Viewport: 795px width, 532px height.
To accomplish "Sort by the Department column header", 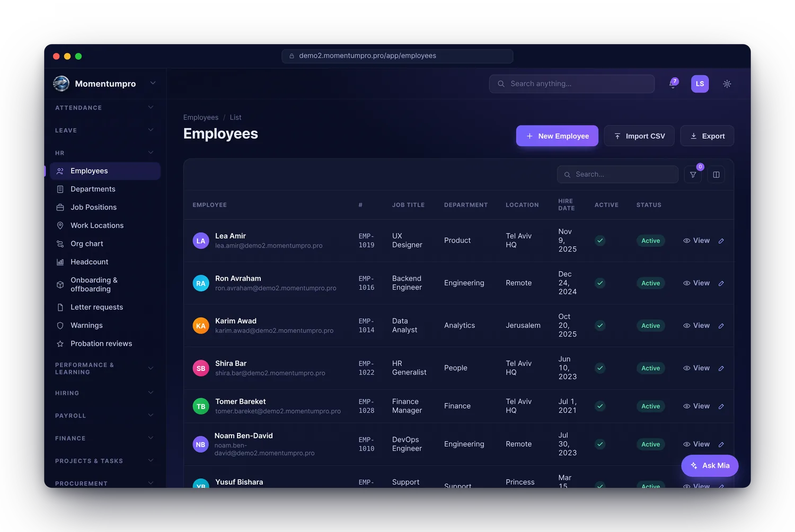I will (x=466, y=205).
